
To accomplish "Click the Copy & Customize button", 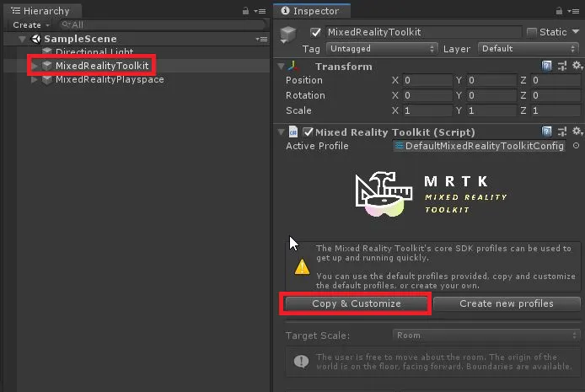I will pos(357,303).
